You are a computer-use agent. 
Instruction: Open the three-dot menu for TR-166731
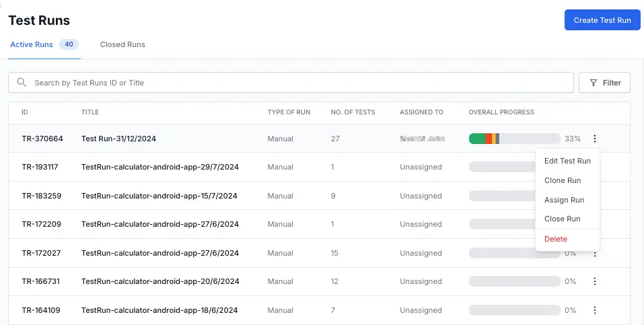point(594,282)
